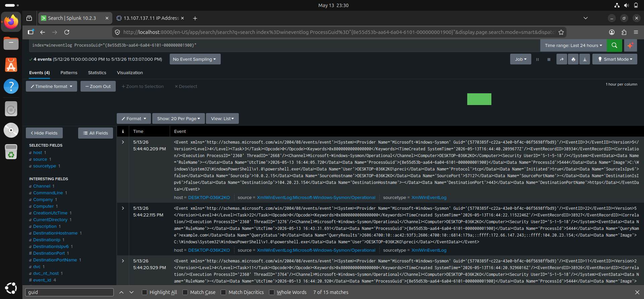Screen dimensions: 644x299
Task: Export results with the download icon
Action: 585,59
